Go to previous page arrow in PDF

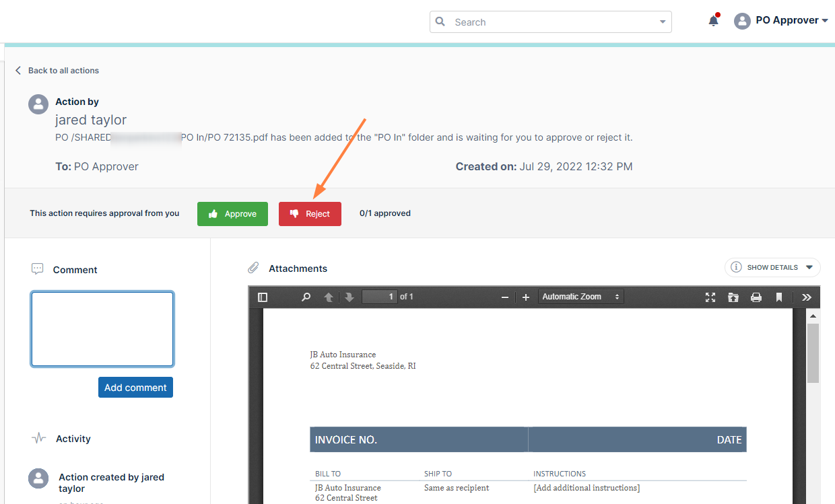[x=329, y=297]
